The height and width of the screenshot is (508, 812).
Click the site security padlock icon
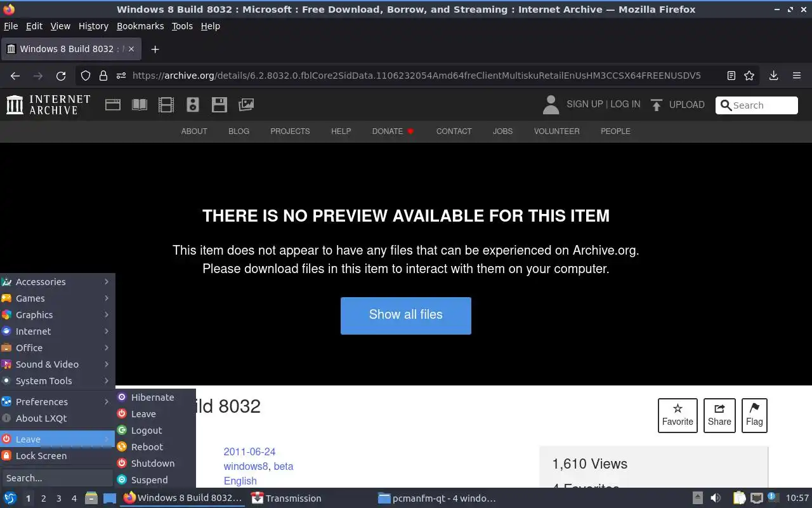pos(103,76)
